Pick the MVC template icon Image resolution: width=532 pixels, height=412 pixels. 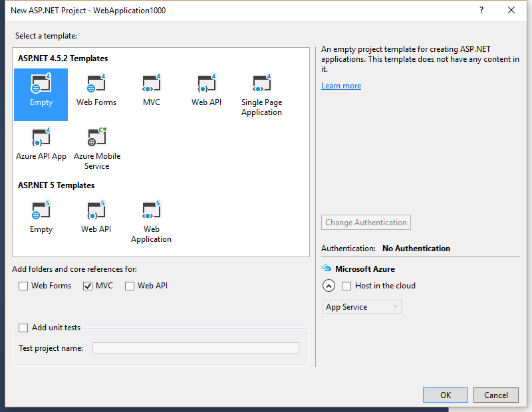(152, 84)
